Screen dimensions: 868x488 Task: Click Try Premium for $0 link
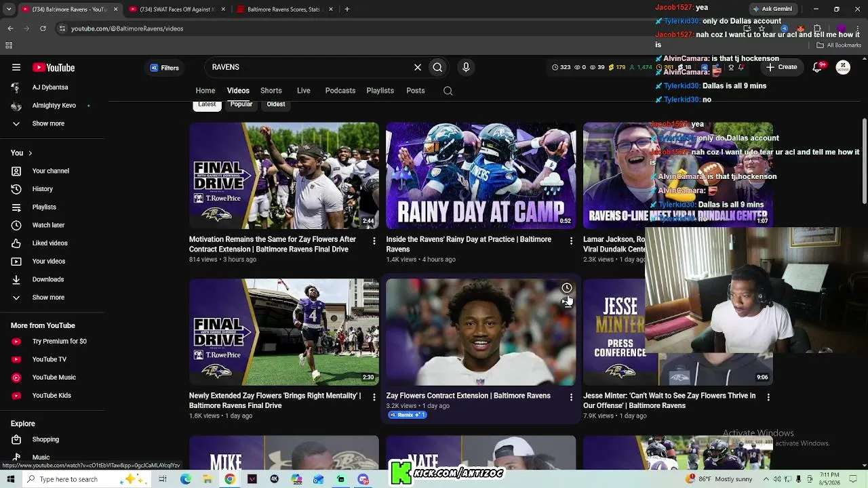click(60, 342)
